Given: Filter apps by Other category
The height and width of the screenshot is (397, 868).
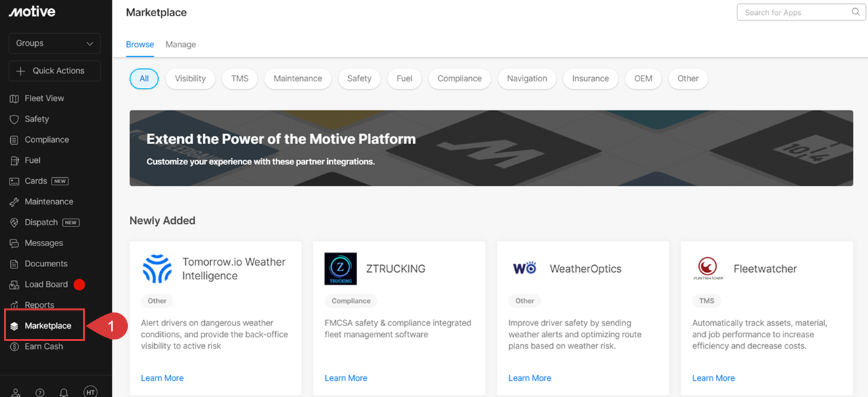Looking at the screenshot, I should [x=688, y=78].
